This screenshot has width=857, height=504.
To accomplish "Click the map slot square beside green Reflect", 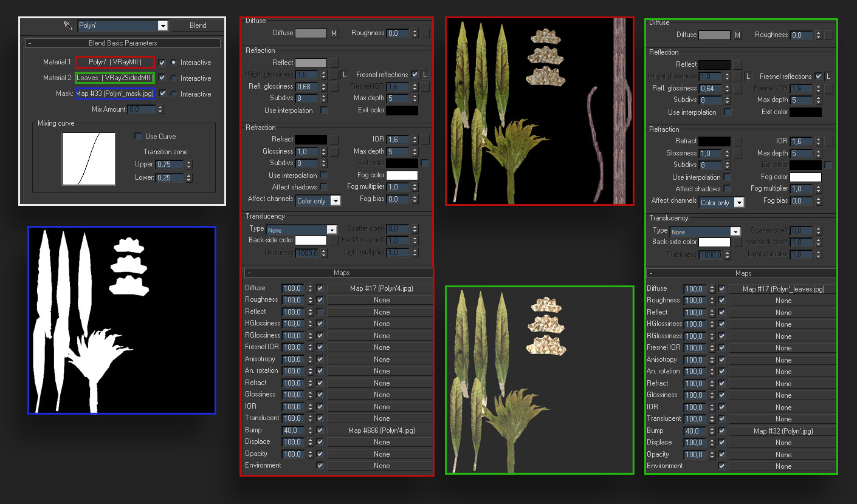I will [x=737, y=64].
